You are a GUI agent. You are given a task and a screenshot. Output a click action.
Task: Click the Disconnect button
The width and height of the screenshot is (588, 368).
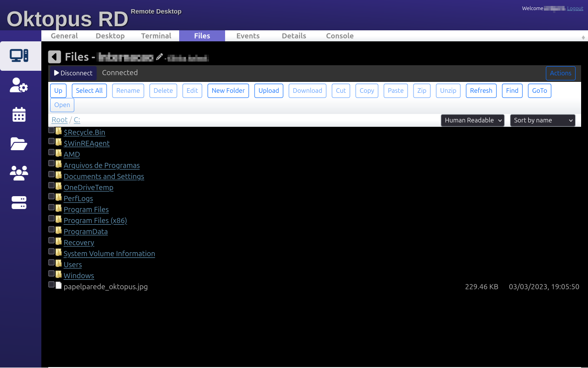[x=73, y=73]
